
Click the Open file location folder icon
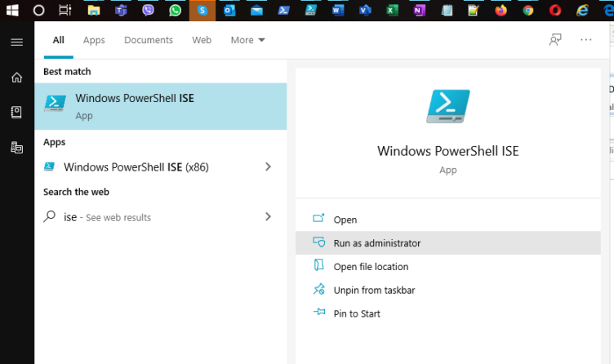318,265
